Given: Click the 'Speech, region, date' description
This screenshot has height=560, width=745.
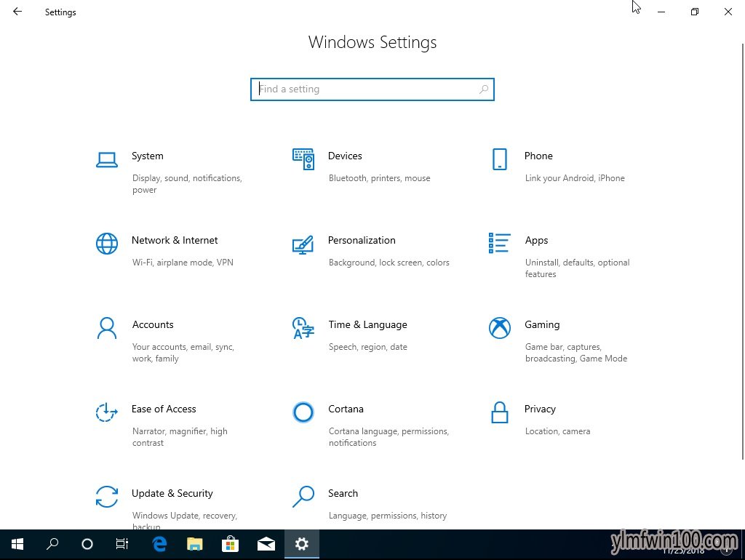Looking at the screenshot, I should 367,347.
